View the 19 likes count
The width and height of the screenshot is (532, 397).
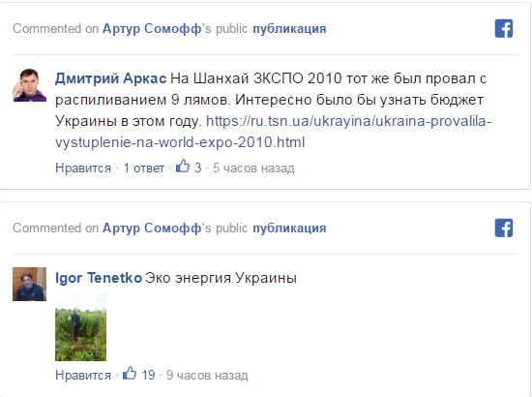148,376
